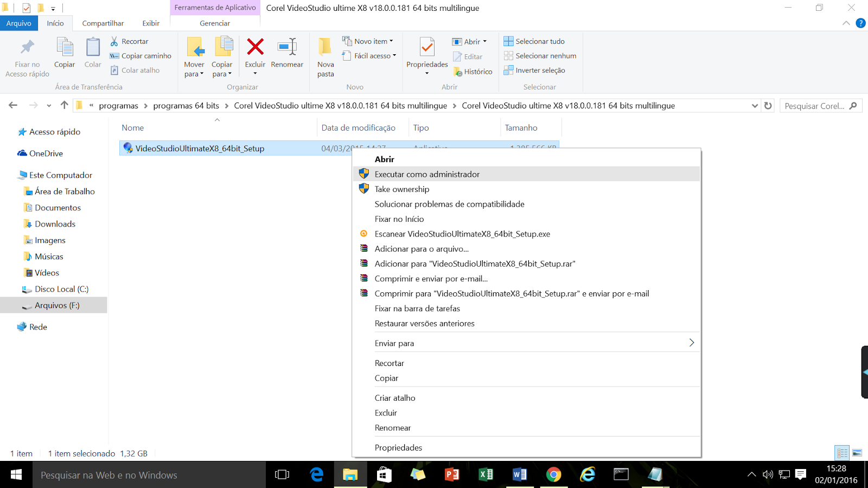Select Escanear VideoStudioUltimateX8_64bit_Setup.exe from context menu
The width and height of the screenshot is (868, 488).
462,234
